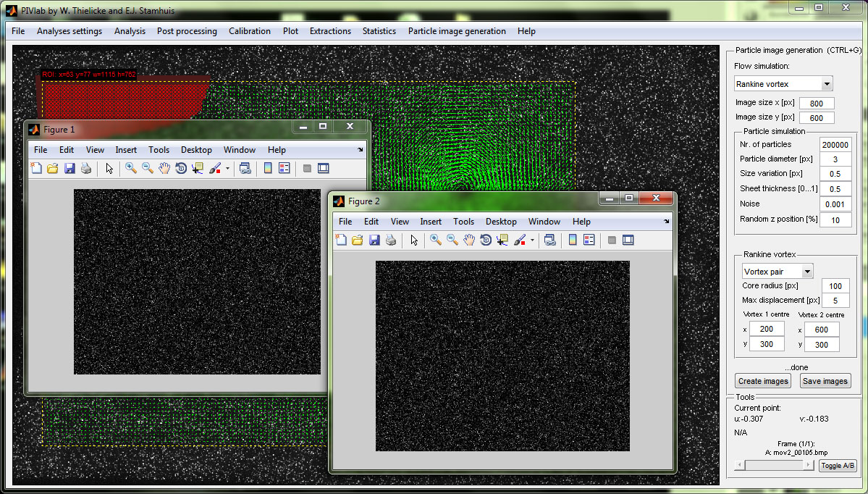Click the Link Plot icon in Figure 2
Viewport: 868px width, 494px height.
552,240
